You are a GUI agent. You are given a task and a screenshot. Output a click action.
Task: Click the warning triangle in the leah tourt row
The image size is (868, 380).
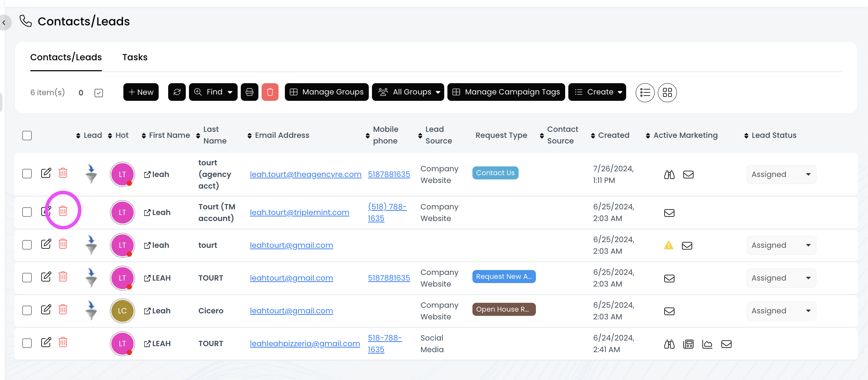668,245
